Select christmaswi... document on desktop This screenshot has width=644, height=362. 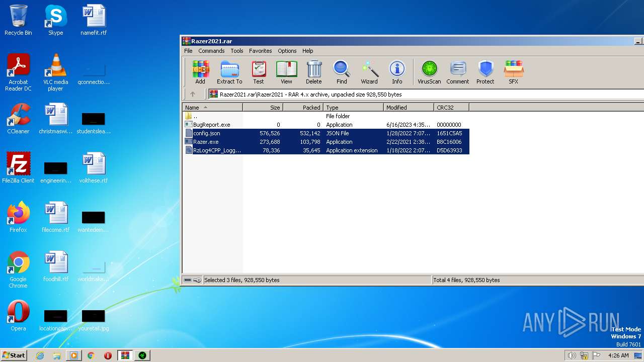coord(55,119)
